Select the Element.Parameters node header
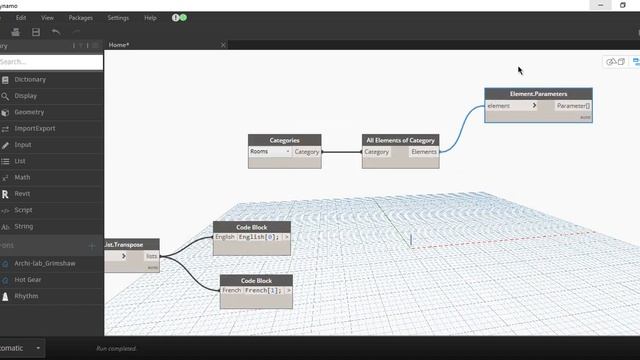This screenshot has height=360, width=640. click(x=538, y=93)
